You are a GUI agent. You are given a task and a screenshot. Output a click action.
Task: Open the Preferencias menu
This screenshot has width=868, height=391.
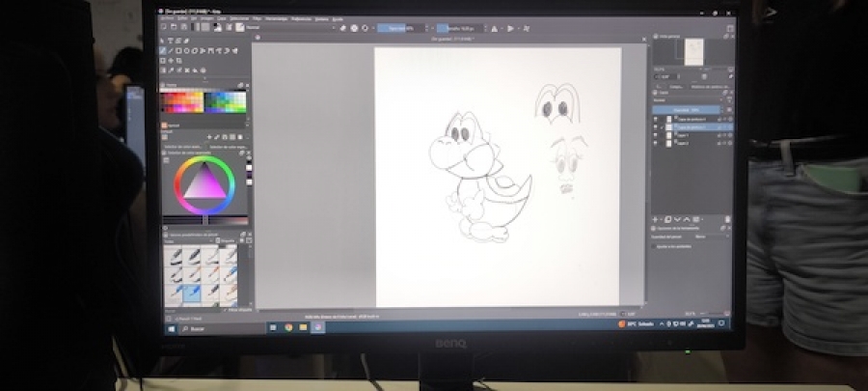coord(301,19)
